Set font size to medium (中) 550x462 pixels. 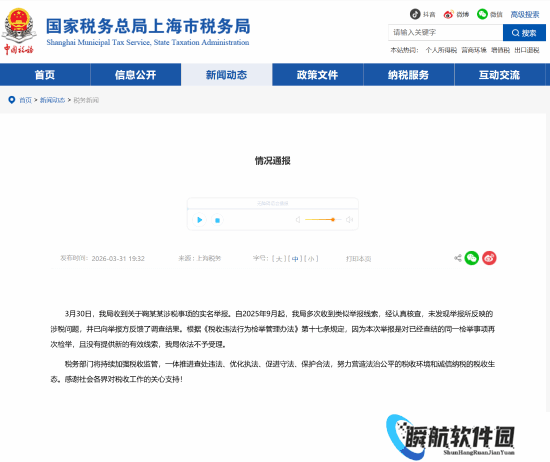click(295, 259)
